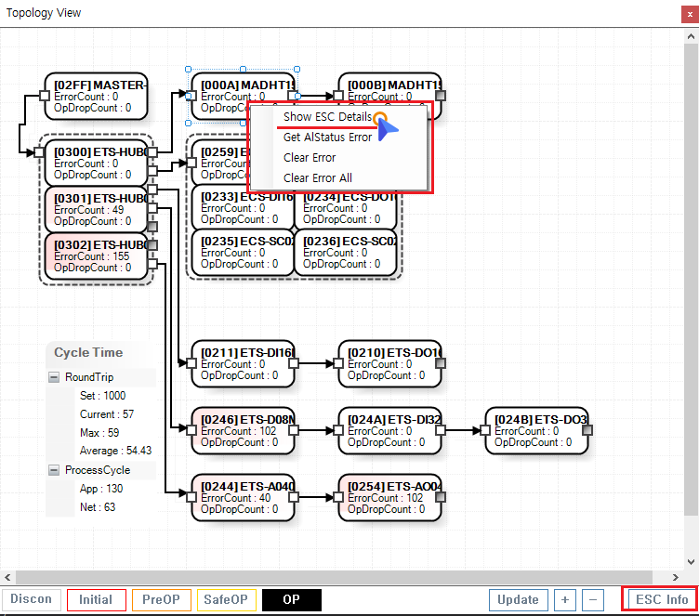Switch state to PreOP
Screen dimensions: 699x616
(162, 599)
